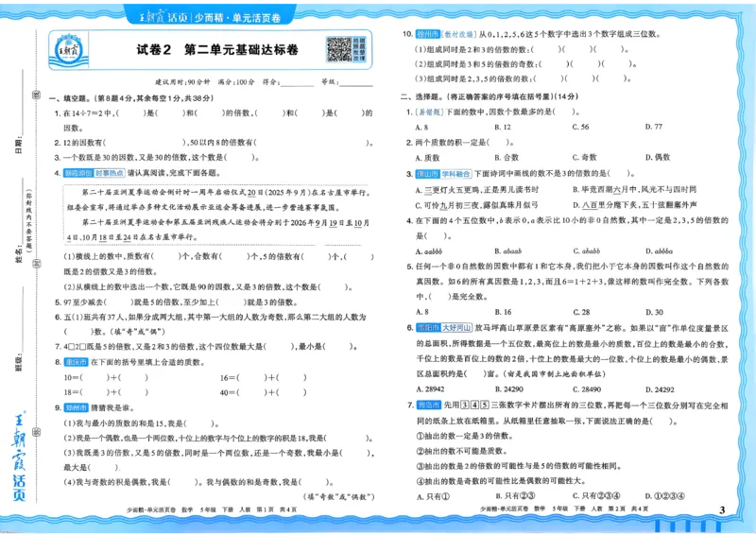Click the 易错题 tag
The height and width of the screenshot is (535, 756).
point(430,112)
